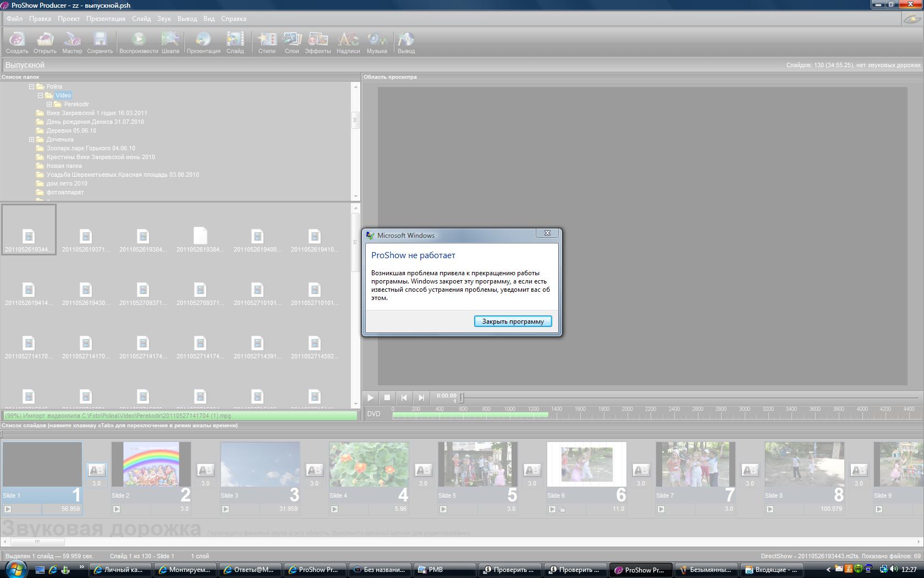Expand the Perekodir folder node
This screenshot has width=924, height=578.
tap(50, 105)
